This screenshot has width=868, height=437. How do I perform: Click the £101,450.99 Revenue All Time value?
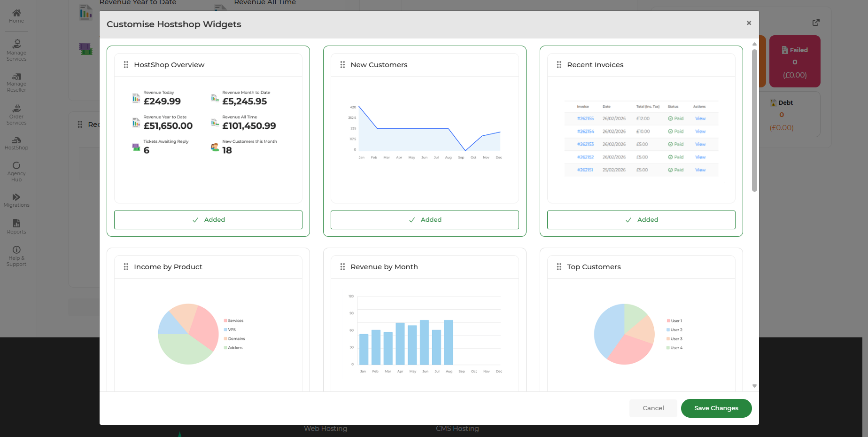249,126
